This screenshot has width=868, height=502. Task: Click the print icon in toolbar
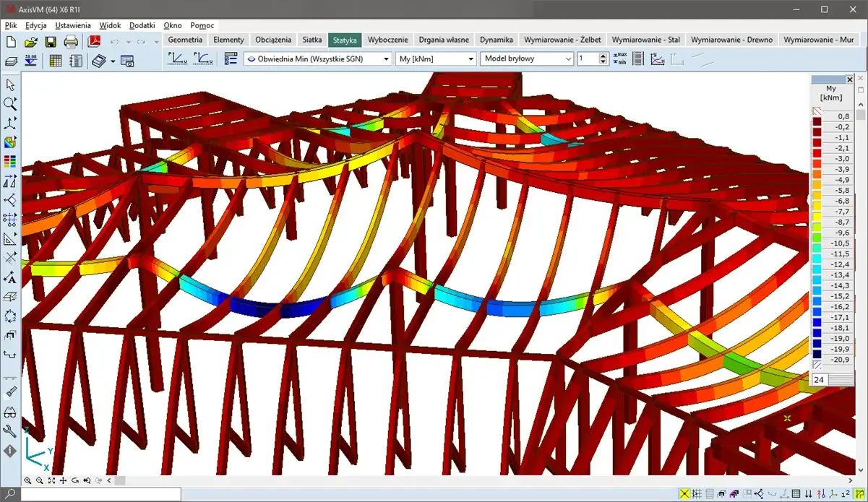pos(71,41)
